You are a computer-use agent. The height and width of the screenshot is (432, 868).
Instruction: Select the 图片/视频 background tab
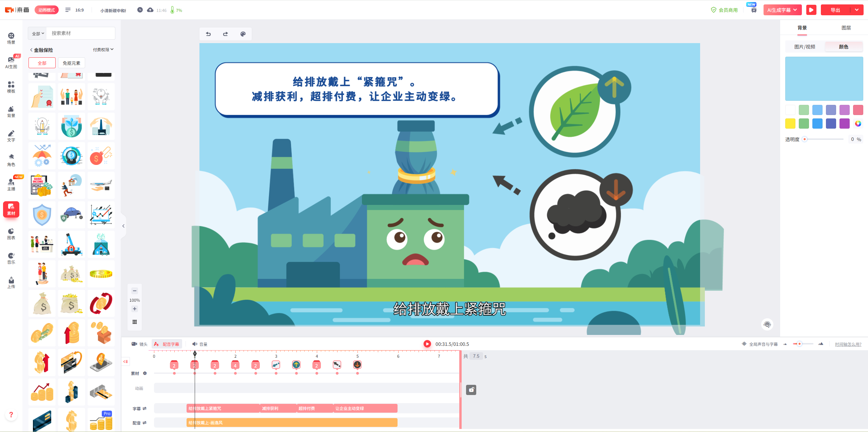[805, 47]
